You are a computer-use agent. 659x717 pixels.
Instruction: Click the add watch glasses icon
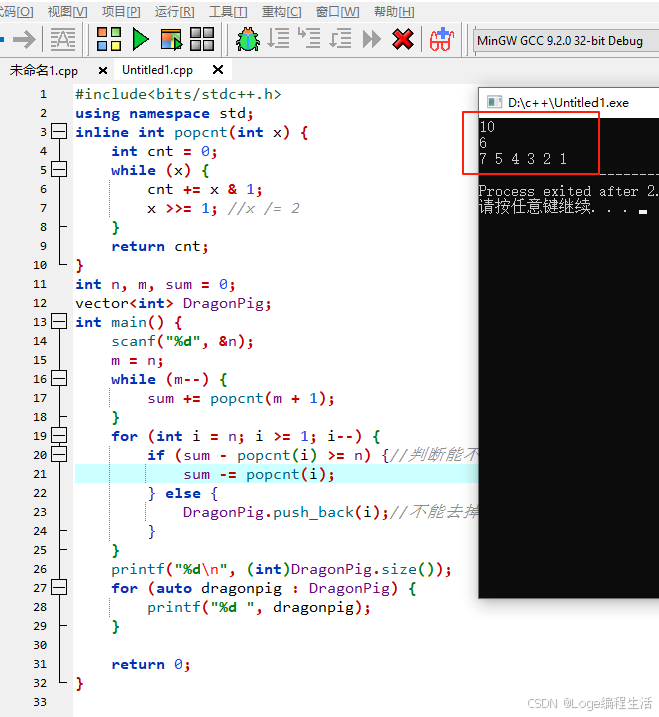pyautogui.click(x=442, y=39)
